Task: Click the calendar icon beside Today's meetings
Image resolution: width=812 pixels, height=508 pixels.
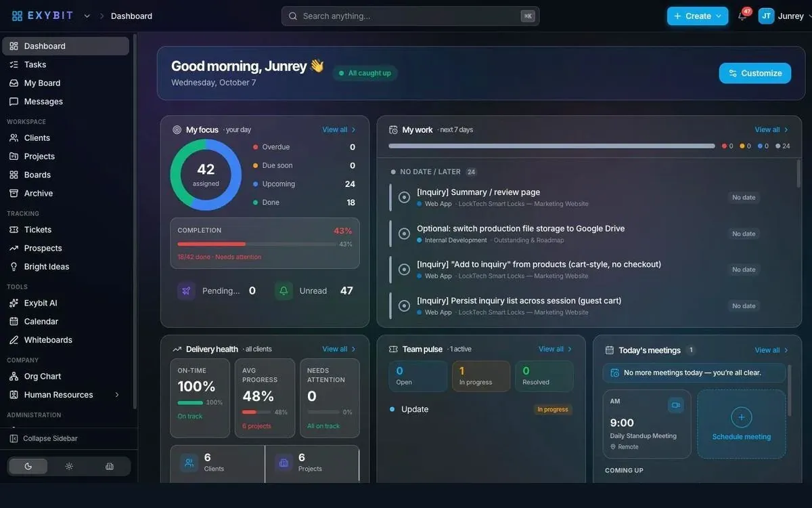Action: [610, 350]
